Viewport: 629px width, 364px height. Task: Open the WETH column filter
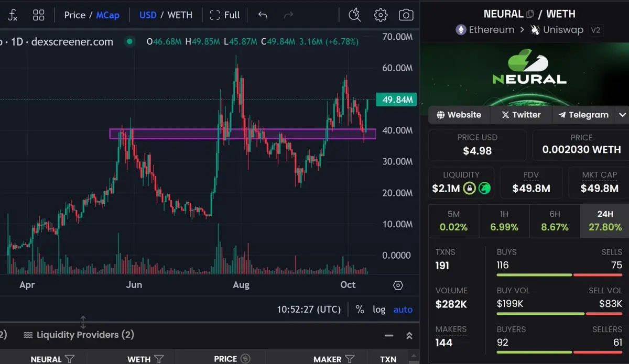[x=159, y=359]
